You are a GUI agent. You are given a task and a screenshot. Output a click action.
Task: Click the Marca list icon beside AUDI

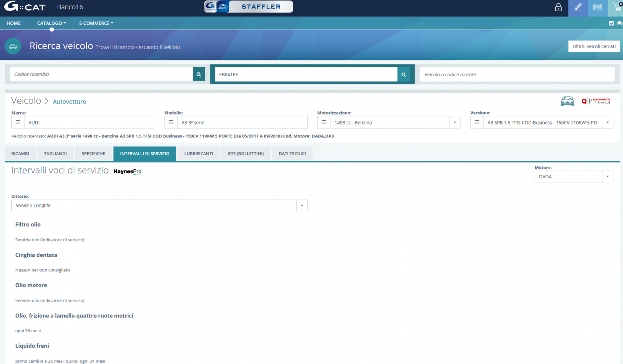(18, 122)
